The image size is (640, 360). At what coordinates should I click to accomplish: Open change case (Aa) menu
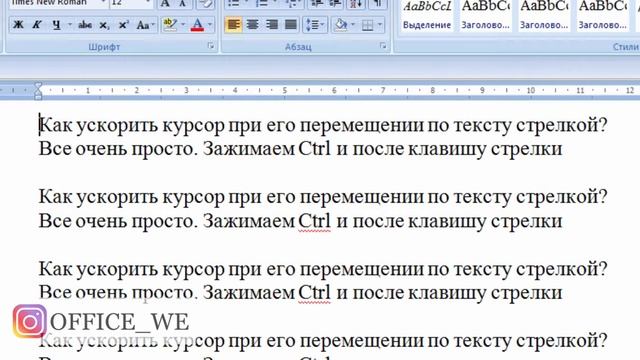pos(145,25)
